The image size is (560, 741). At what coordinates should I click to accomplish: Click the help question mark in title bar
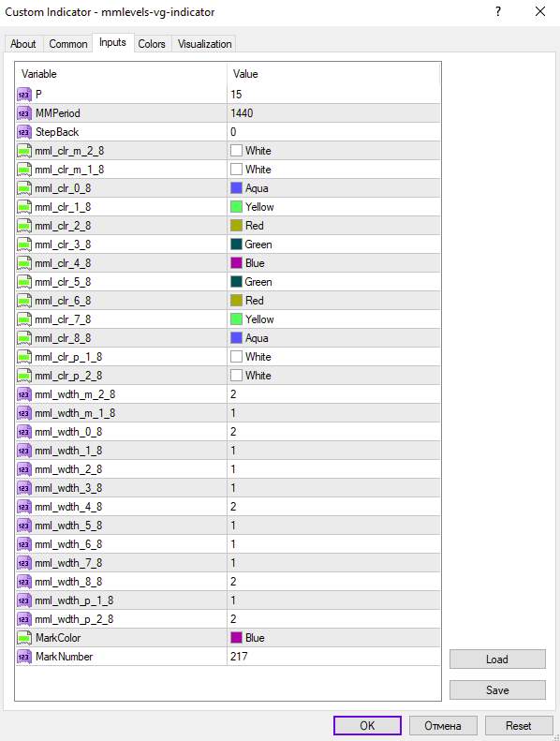tap(498, 11)
